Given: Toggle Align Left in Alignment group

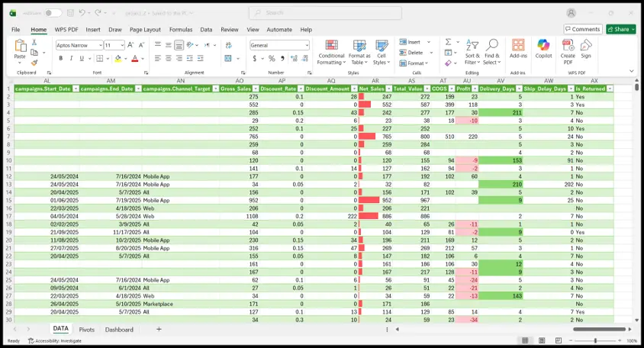Looking at the screenshot, I should [158, 59].
